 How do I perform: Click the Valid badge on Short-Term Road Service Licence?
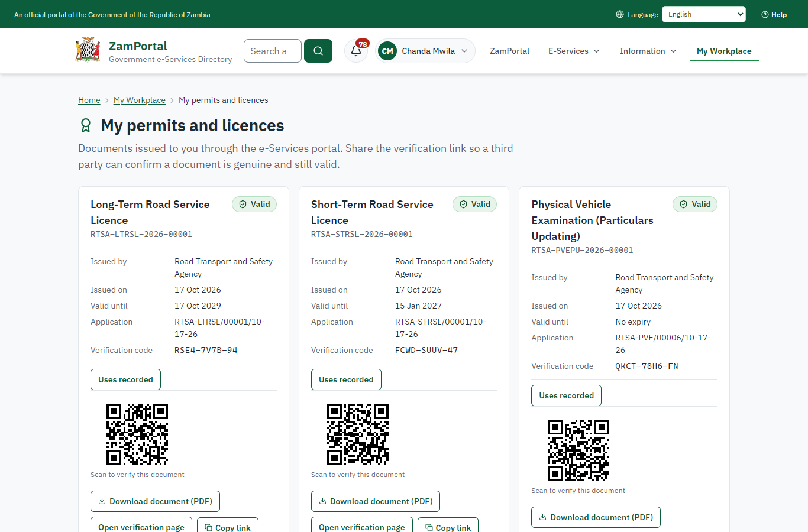[475, 204]
